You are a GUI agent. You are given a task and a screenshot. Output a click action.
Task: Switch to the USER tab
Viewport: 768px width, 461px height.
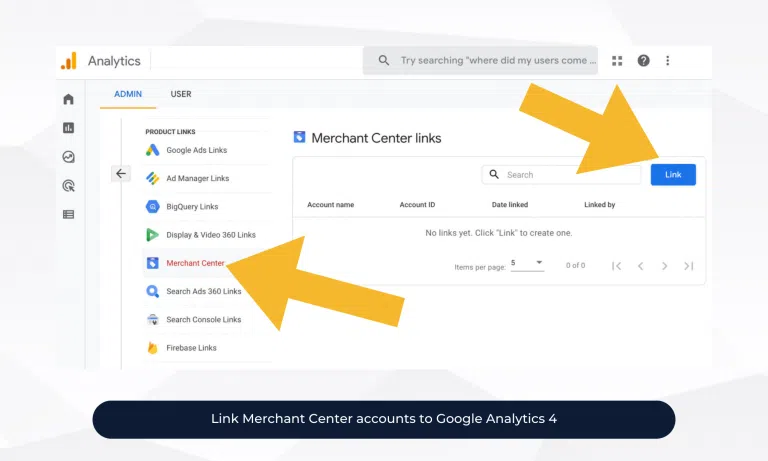click(x=181, y=94)
